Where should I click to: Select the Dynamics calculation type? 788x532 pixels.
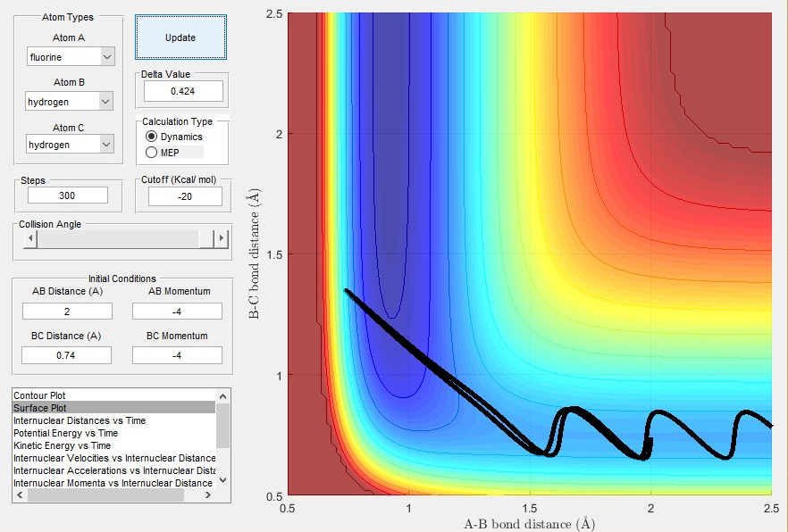pos(151,137)
